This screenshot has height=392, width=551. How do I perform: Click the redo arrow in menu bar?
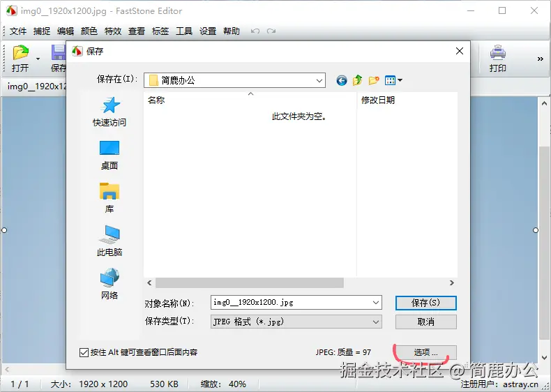271,31
